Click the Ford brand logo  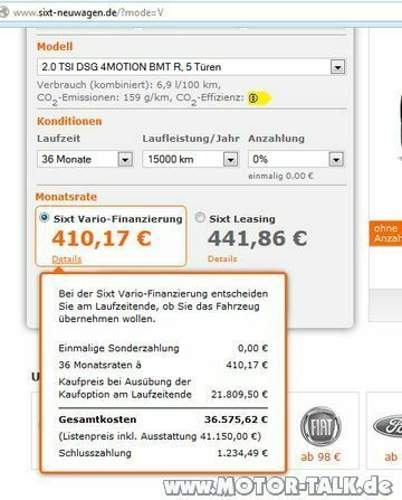[x=387, y=426]
